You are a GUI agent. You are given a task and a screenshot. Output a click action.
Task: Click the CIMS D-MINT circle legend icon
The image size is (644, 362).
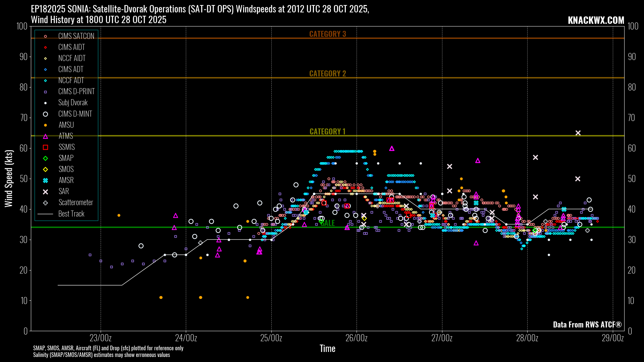click(x=46, y=114)
